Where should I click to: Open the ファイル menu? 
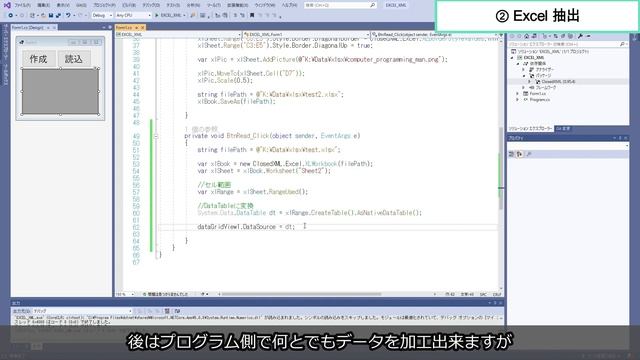point(22,5)
